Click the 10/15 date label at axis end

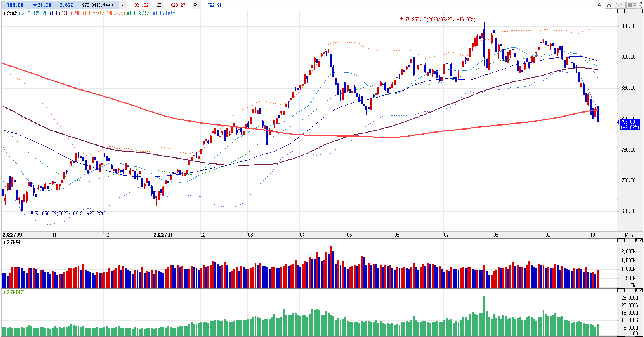[627, 235]
